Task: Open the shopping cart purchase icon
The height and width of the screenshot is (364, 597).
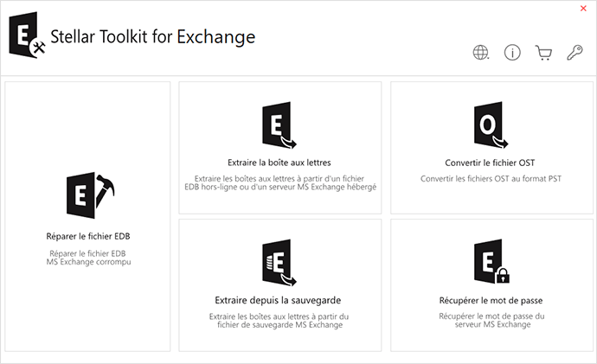Action: [x=543, y=53]
